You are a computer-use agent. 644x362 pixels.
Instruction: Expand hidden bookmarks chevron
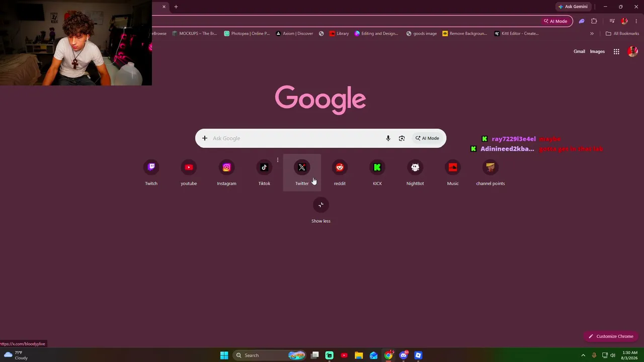pos(592,34)
